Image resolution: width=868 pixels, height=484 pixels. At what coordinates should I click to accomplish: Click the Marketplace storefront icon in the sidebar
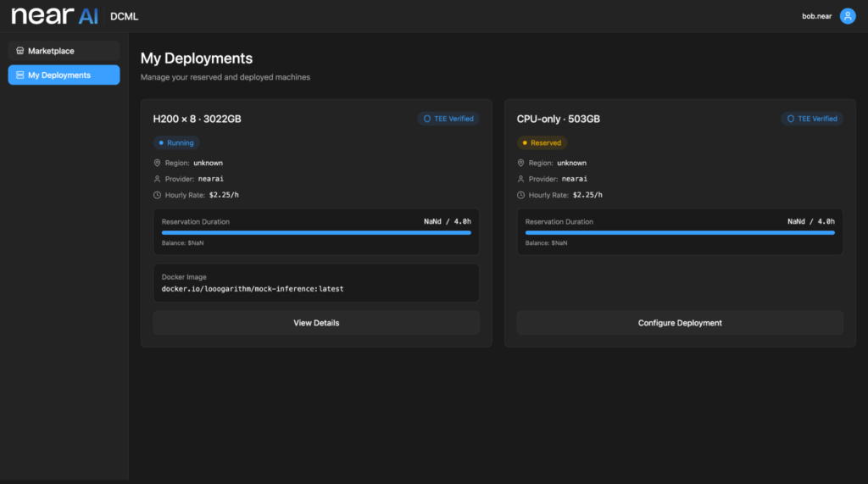click(x=20, y=51)
